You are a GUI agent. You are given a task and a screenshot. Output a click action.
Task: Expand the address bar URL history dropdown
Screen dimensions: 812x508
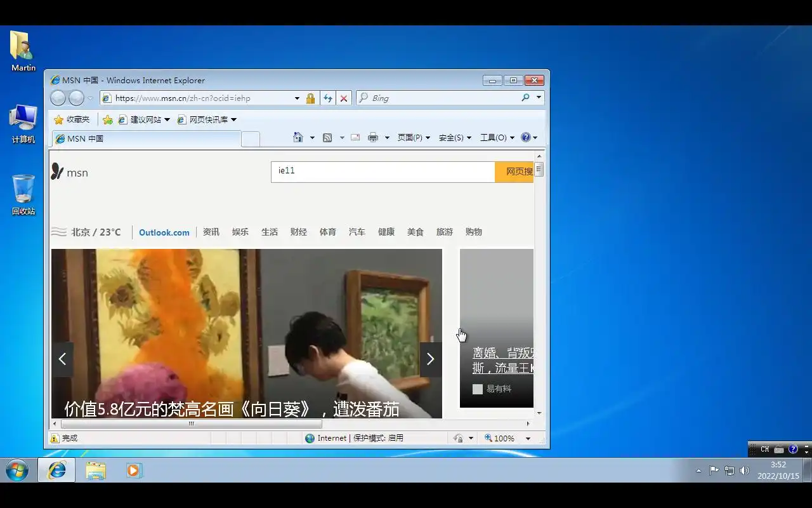pos(297,98)
